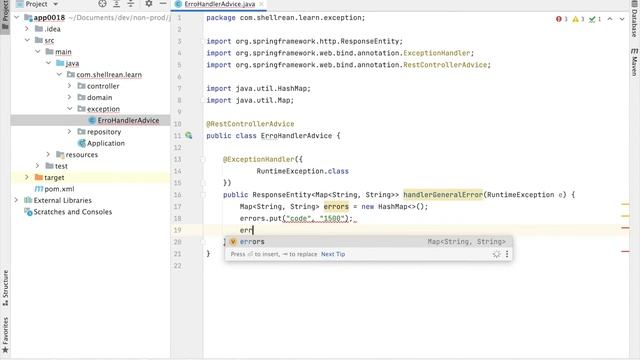
Task: Click the ErroHandlerAdvice class name in code
Action: 296,136
